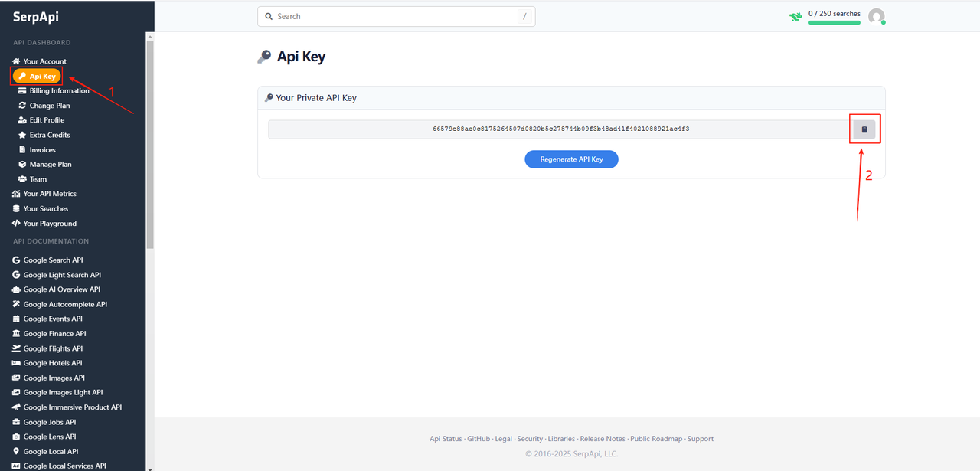Open Google Search API documentation
980x471 pixels.
53,260
